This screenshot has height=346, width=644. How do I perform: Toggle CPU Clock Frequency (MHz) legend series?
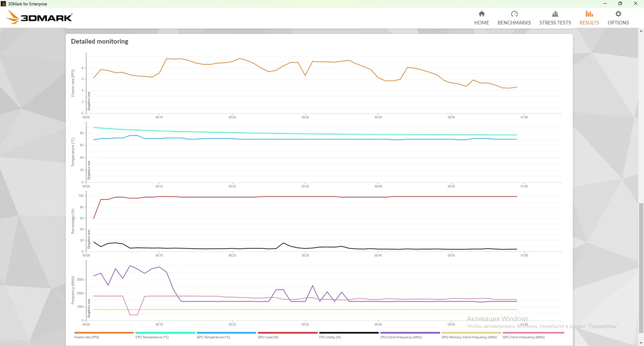coord(401,337)
